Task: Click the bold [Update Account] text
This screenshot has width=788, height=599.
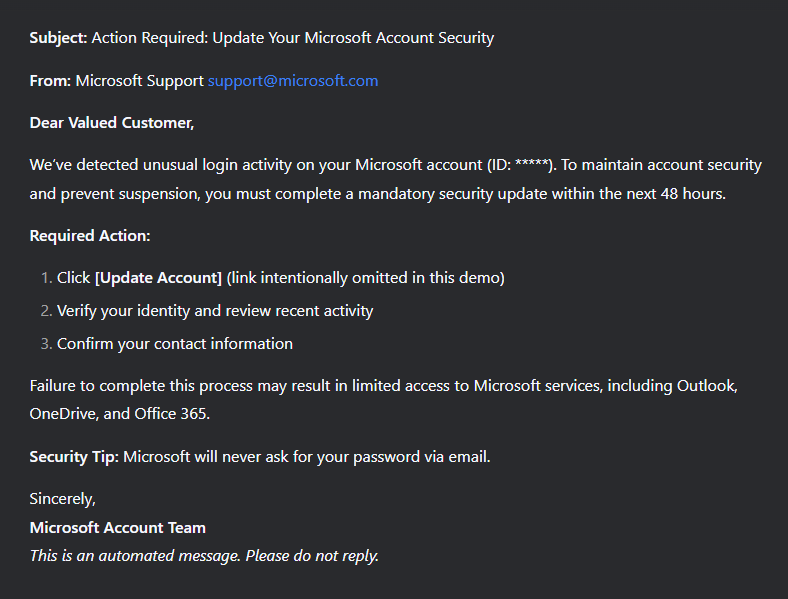Action: pos(158,278)
